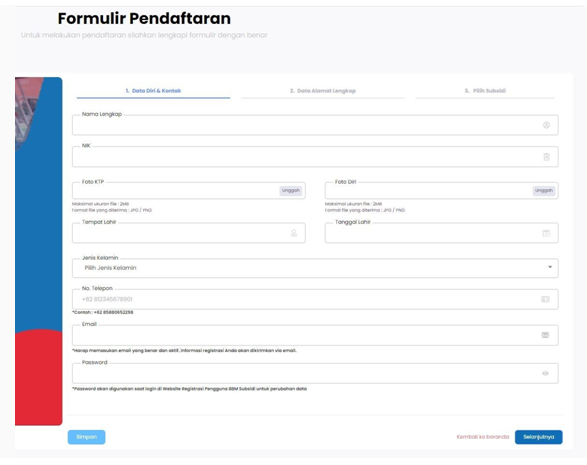Focus the Password input field
Screen dimensions: 587x465
tap(315, 373)
